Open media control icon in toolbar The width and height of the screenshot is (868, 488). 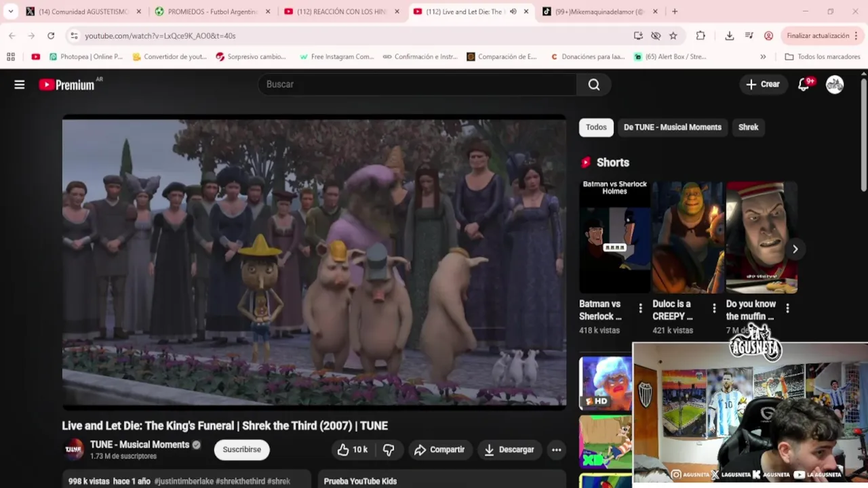tap(749, 35)
